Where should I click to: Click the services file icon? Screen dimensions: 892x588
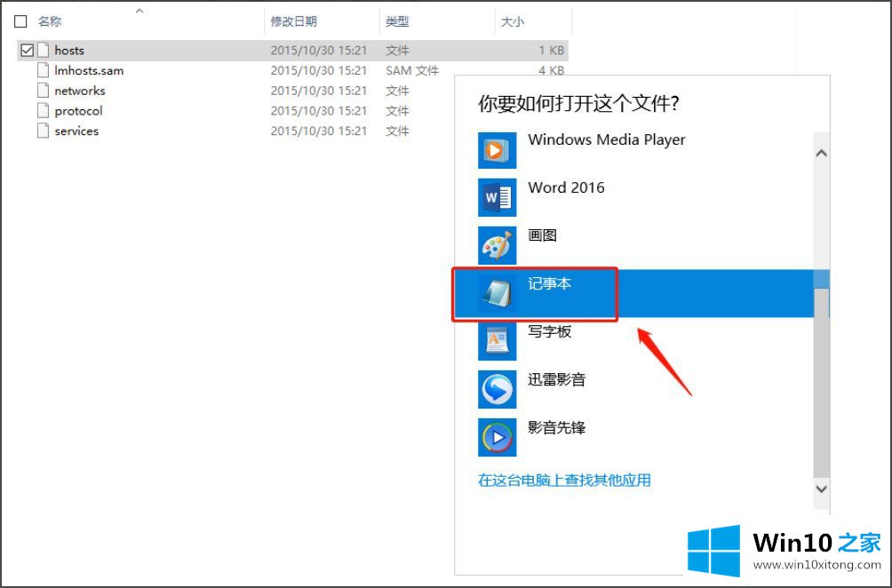point(44,131)
